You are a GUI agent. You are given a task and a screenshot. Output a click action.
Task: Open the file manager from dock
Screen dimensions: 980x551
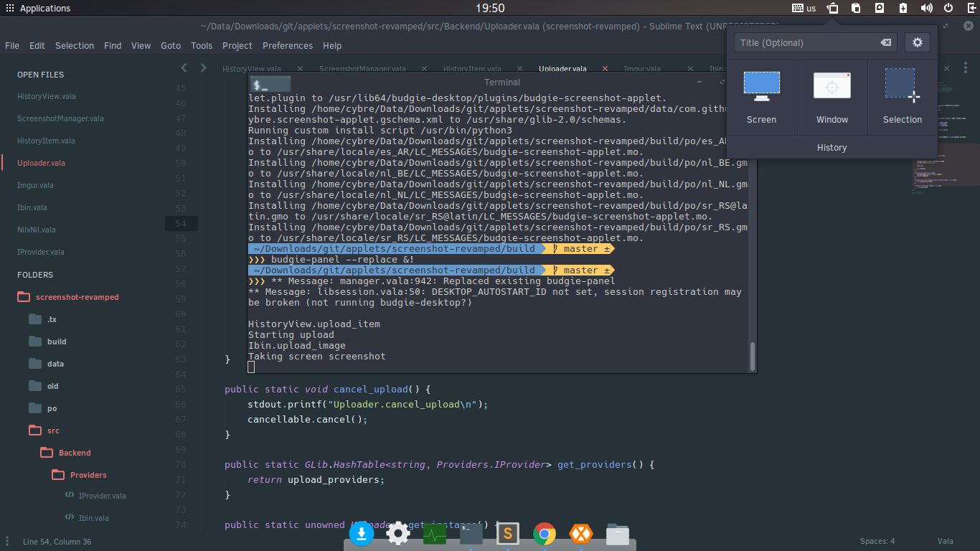point(618,534)
